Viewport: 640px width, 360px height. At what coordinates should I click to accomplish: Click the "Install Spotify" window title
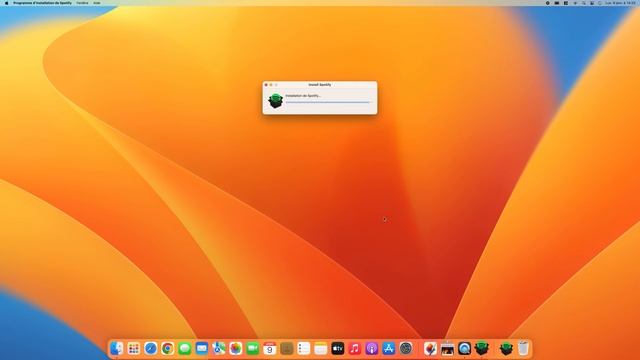click(x=320, y=84)
